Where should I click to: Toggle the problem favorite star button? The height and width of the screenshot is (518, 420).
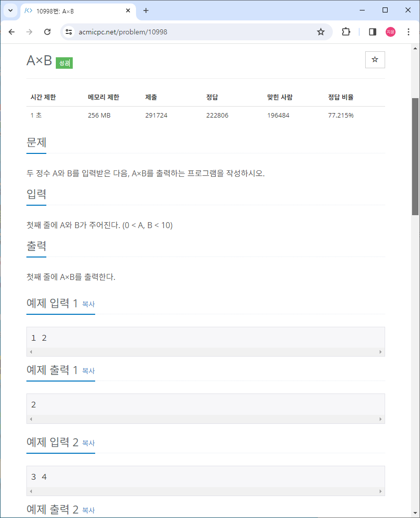coord(375,59)
